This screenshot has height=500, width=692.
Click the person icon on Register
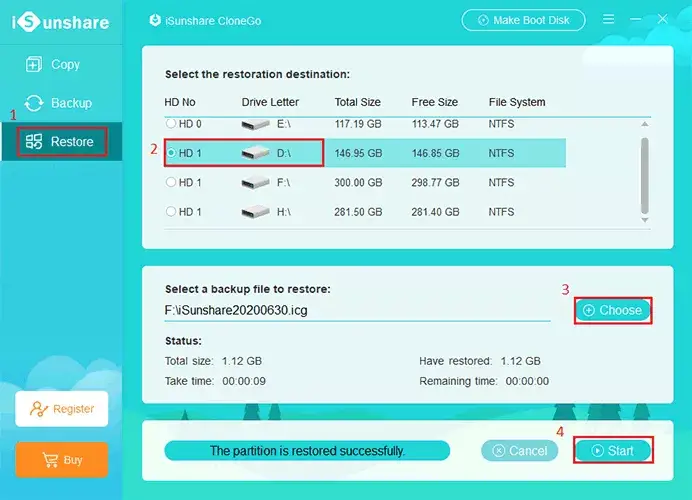pyautogui.click(x=38, y=409)
